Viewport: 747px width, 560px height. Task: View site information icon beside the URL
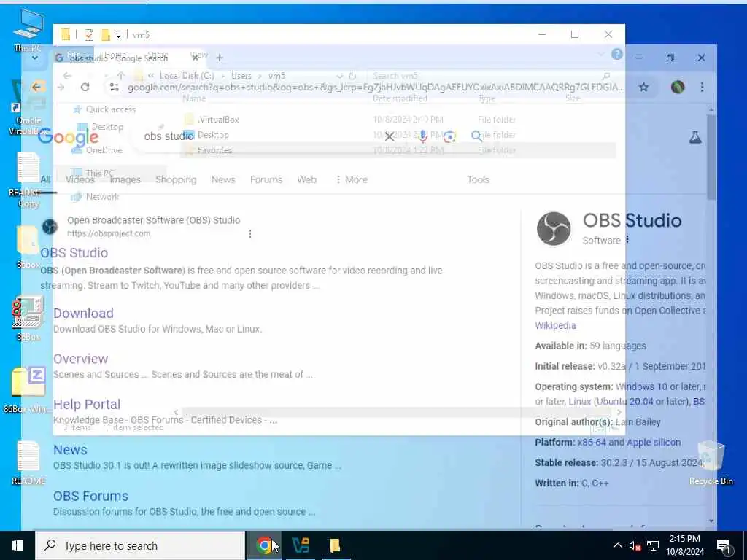tap(115, 87)
